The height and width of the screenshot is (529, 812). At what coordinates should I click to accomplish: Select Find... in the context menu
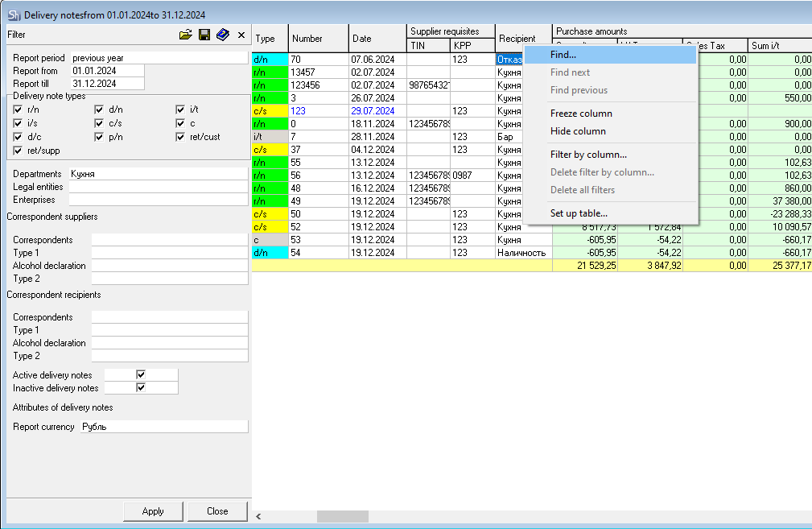(563, 55)
